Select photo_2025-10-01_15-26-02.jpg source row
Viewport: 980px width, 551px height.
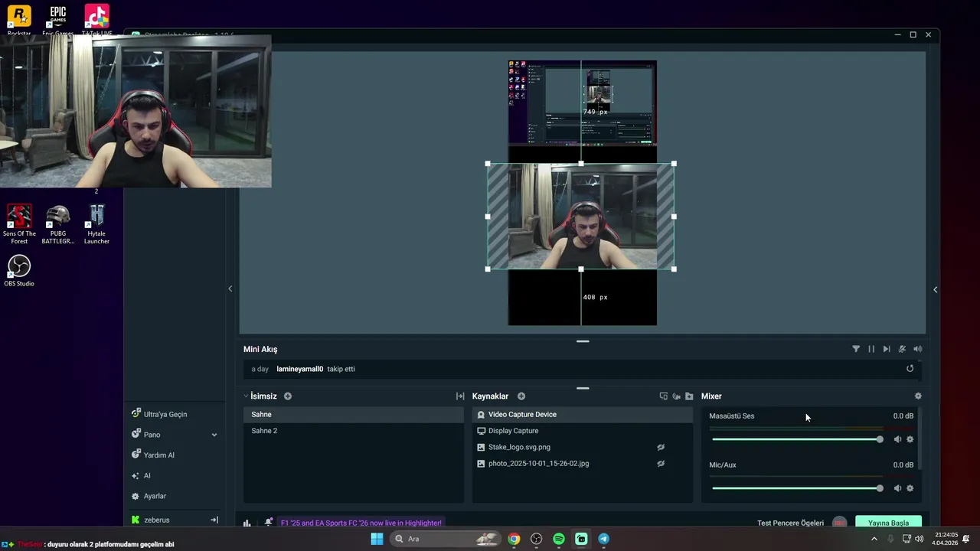point(583,464)
